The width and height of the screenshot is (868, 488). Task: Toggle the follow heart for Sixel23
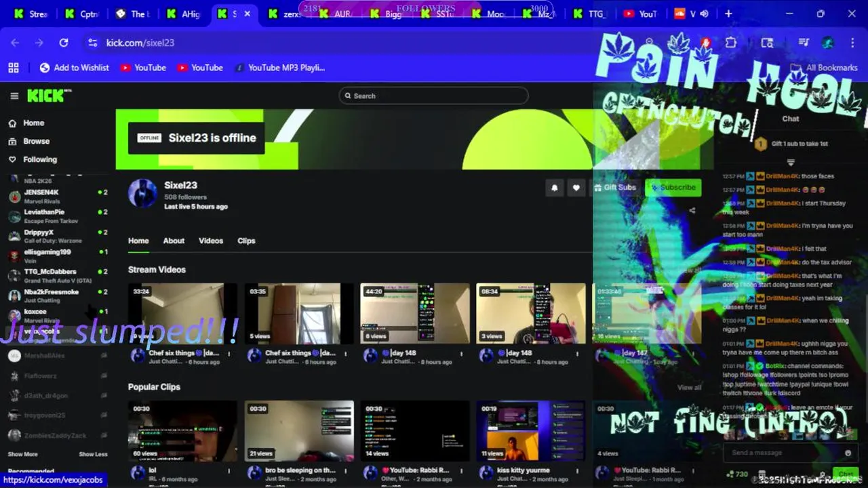[x=576, y=188]
